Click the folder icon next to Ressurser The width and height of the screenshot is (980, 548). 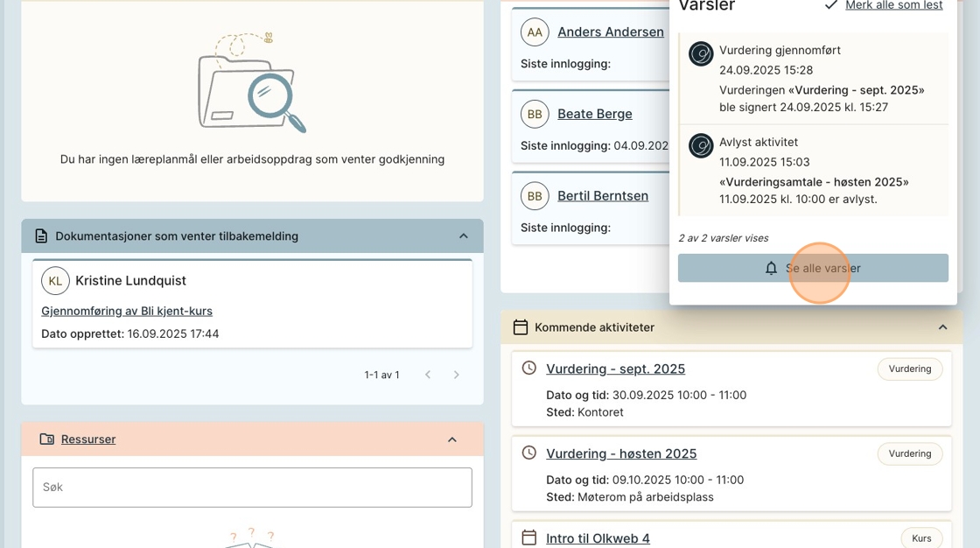(x=47, y=439)
